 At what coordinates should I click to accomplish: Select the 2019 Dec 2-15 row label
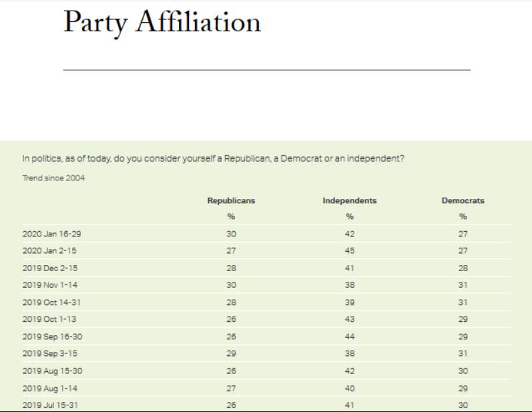tap(50, 268)
